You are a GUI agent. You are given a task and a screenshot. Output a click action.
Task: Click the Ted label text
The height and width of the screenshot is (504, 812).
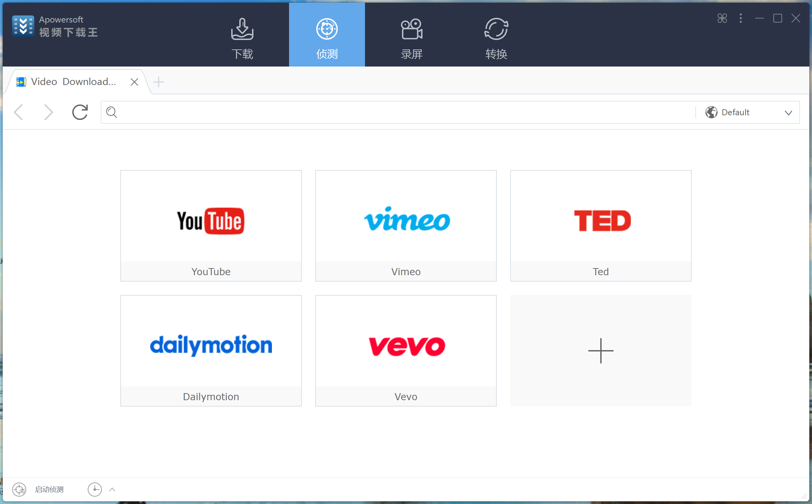pyautogui.click(x=601, y=271)
